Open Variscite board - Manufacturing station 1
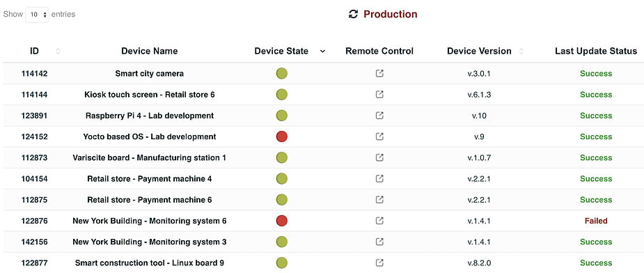The image size is (644, 273). tap(150, 157)
